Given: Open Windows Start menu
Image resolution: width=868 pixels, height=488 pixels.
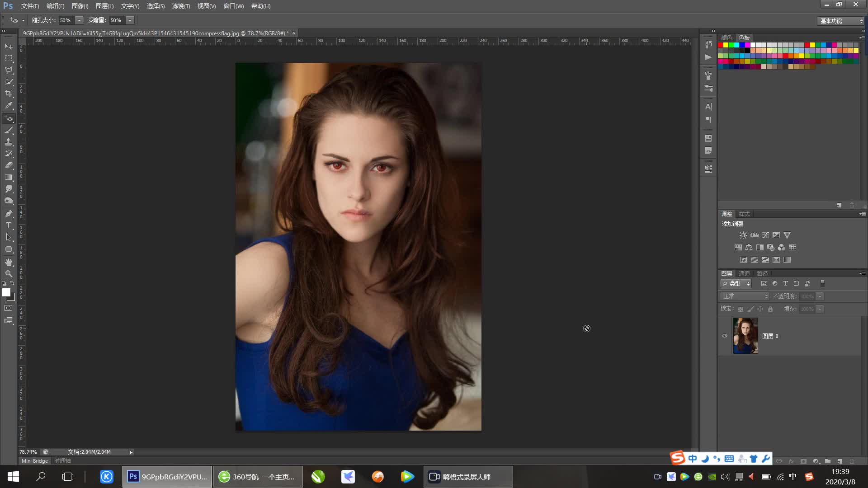Looking at the screenshot, I should pos(13,477).
